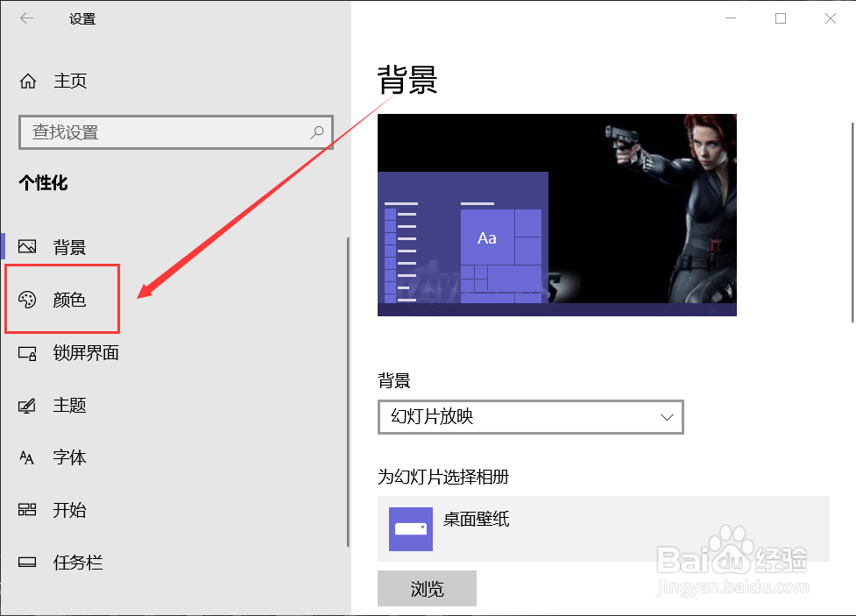Click the 主题 theme icon
Image resolution: width=856 pixels, height=616 pixels.
[x=27, y=405]
